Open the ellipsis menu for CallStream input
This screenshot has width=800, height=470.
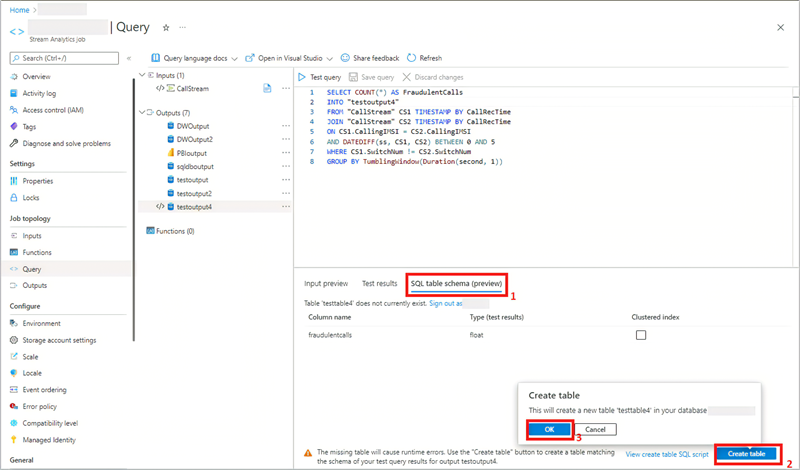(286, 88)
